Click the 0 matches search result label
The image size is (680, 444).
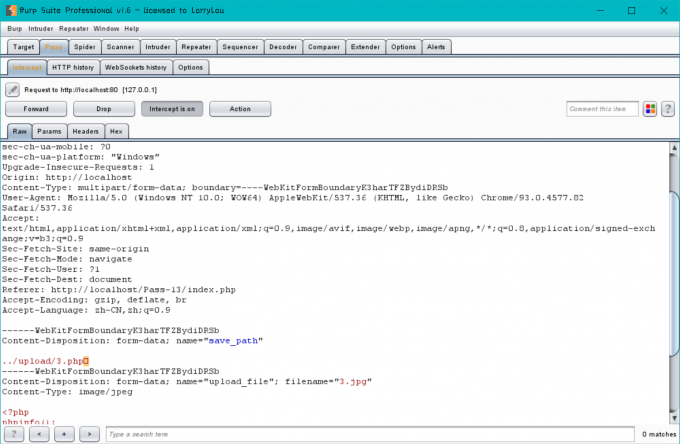(659, 434)
